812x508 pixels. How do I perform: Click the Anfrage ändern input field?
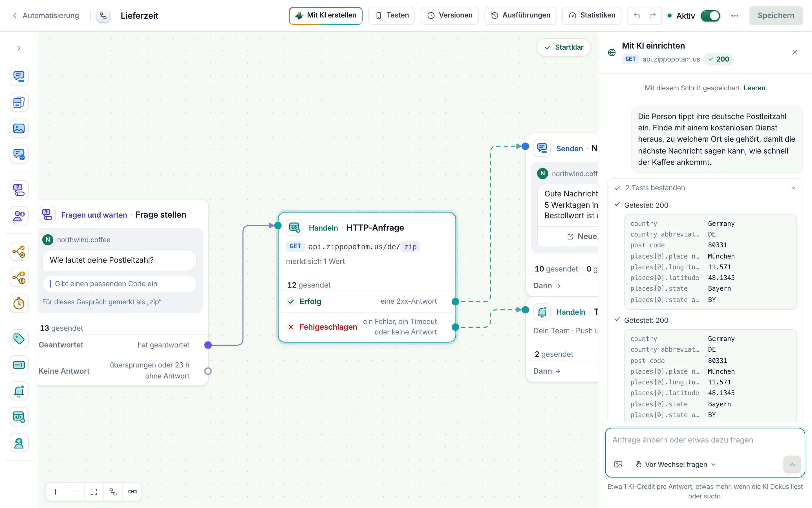click(705, 440)
